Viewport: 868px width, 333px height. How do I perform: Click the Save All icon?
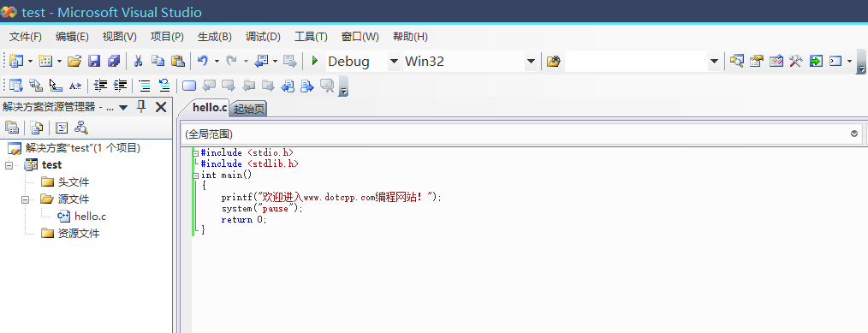point(114,61)
